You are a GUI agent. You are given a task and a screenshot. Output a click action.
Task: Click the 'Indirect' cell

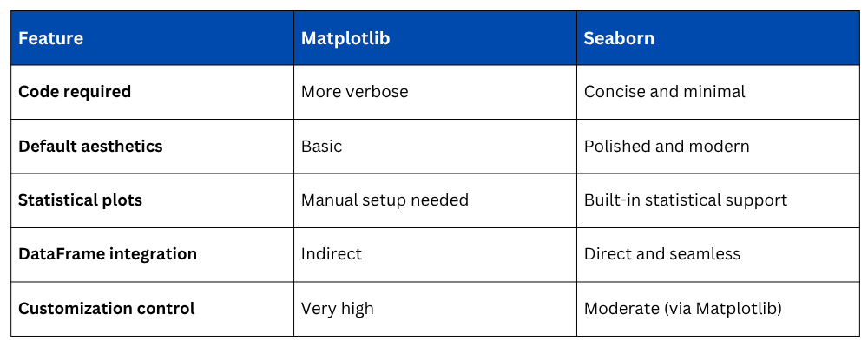pyautogui.click(x=332, y=254)
